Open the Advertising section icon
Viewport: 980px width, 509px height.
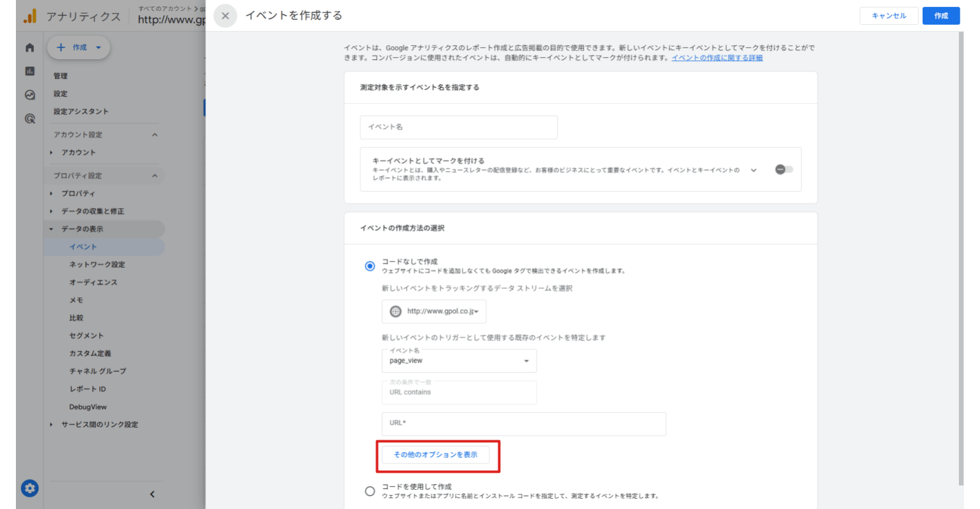[x=29, y=119]
